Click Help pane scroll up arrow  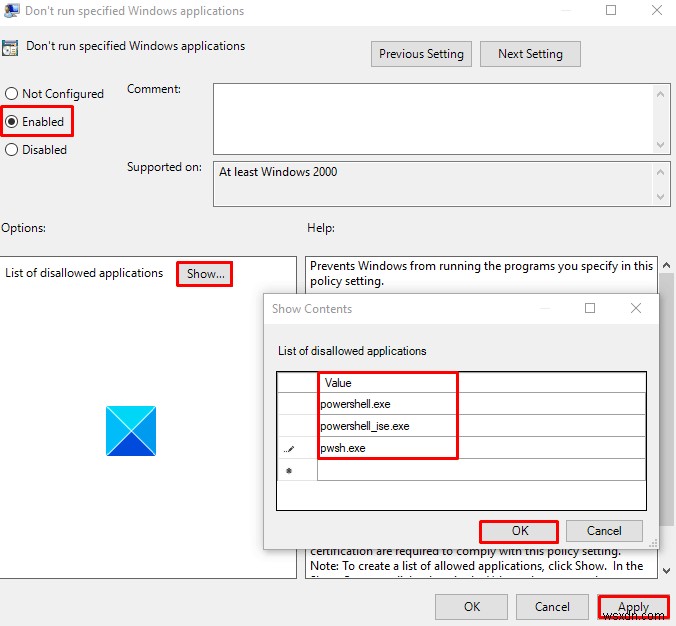667,265
